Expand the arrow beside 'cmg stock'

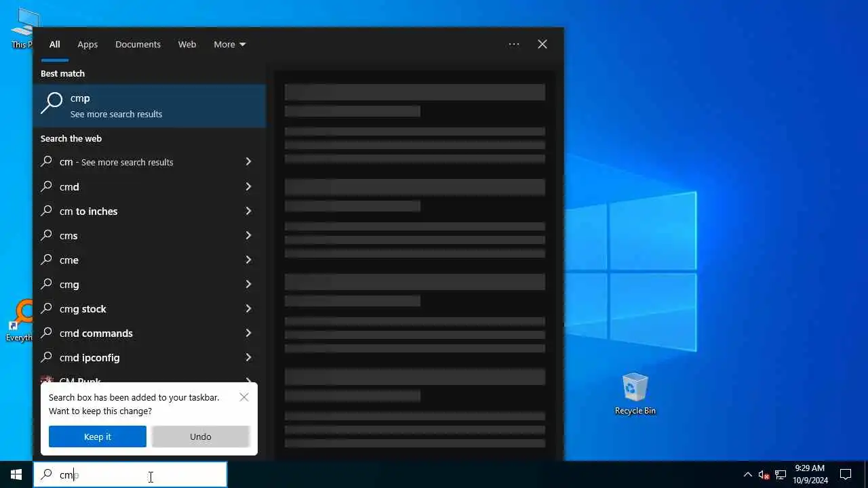tap(248, 308)
